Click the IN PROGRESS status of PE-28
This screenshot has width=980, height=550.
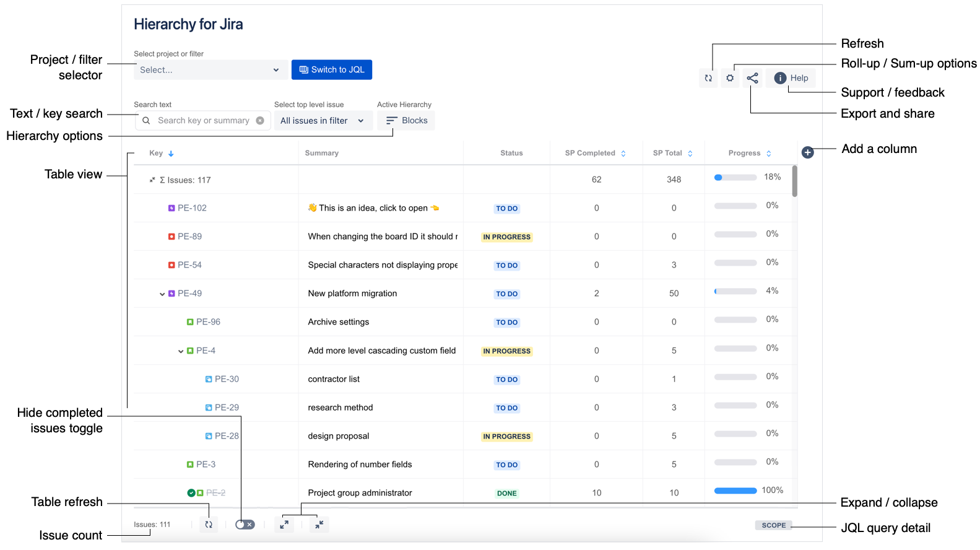pyautogui.click(x=506, y=437)
